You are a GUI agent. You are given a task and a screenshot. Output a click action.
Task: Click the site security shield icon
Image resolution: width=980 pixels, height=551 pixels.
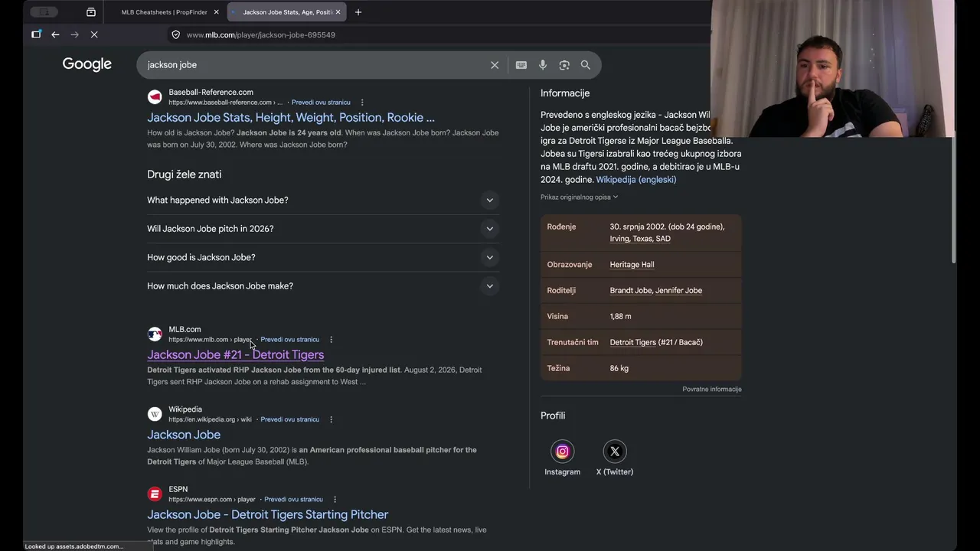[x=175, y=34]
